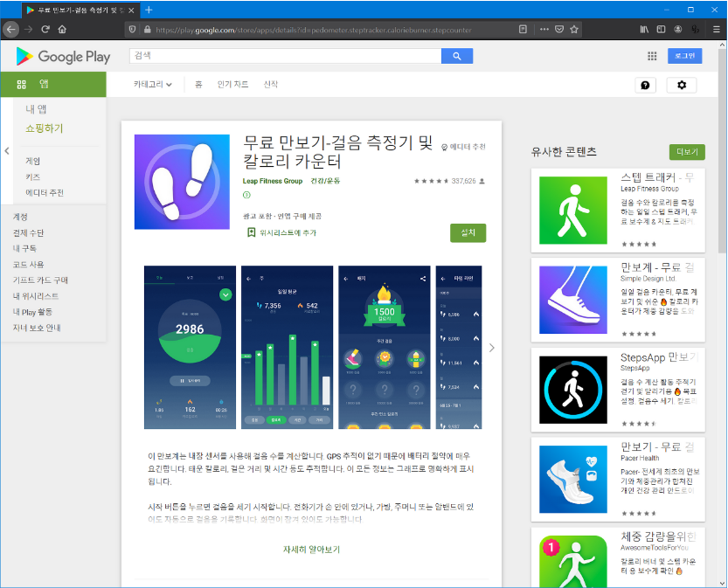Open page actions three-dot menu
This screenshot has width=728, height=588.
click(544, 29)
